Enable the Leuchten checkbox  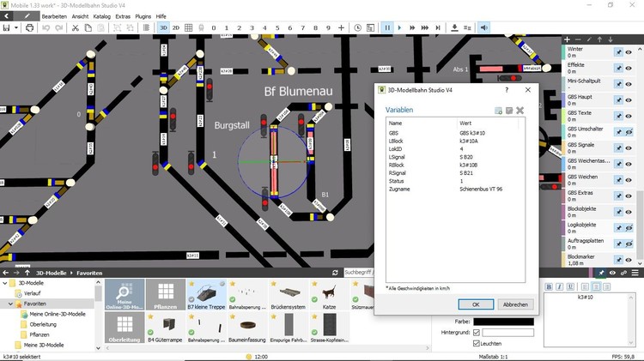(475, 343)
